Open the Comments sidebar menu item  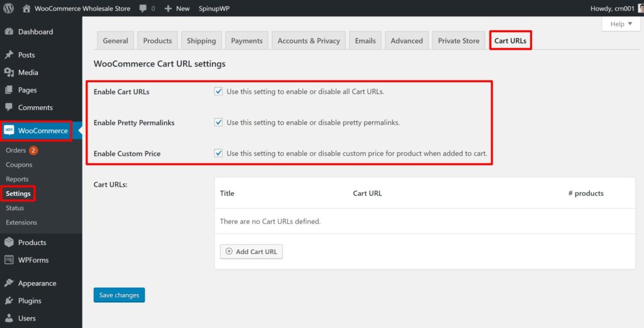[41, 107]
